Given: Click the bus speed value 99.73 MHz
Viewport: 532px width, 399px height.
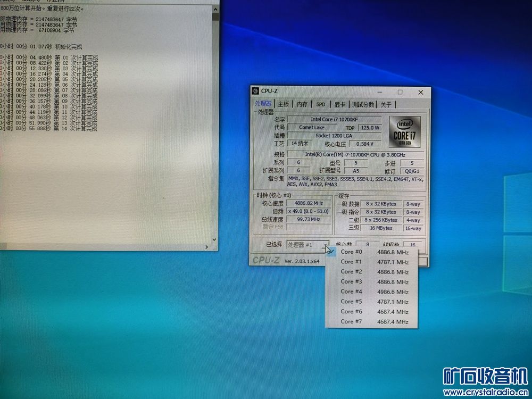Looking at the screenshot, I should click(x=309, y=219).
